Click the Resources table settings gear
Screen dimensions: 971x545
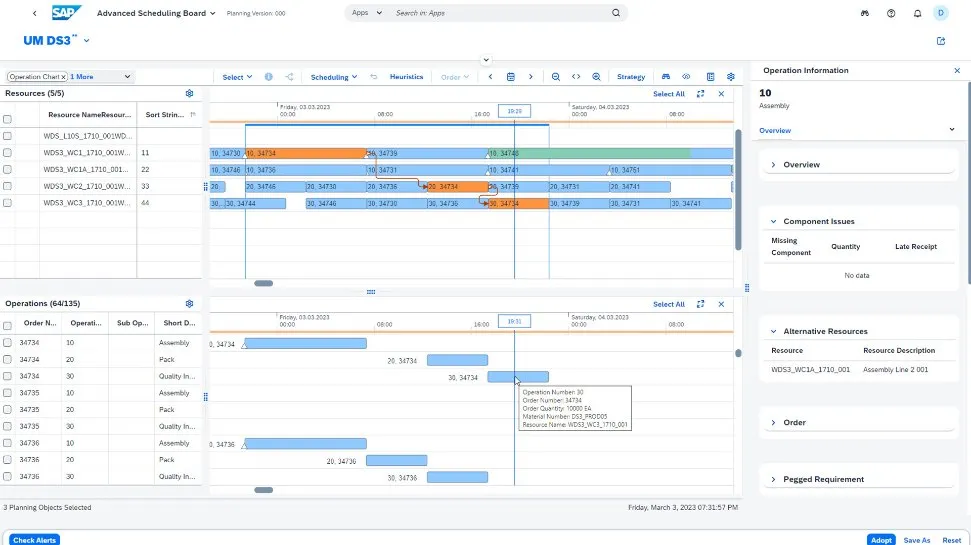[189, 94]
